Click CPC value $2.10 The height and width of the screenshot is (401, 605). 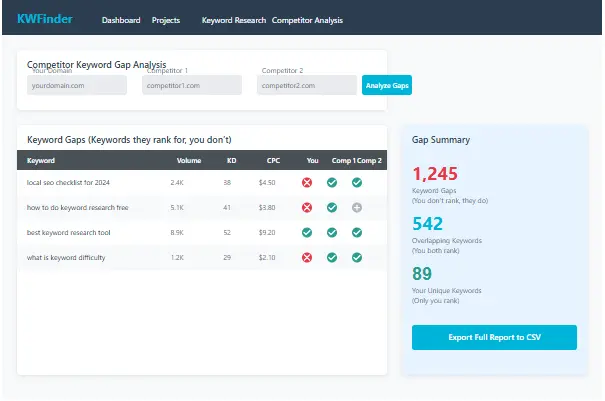267,257
